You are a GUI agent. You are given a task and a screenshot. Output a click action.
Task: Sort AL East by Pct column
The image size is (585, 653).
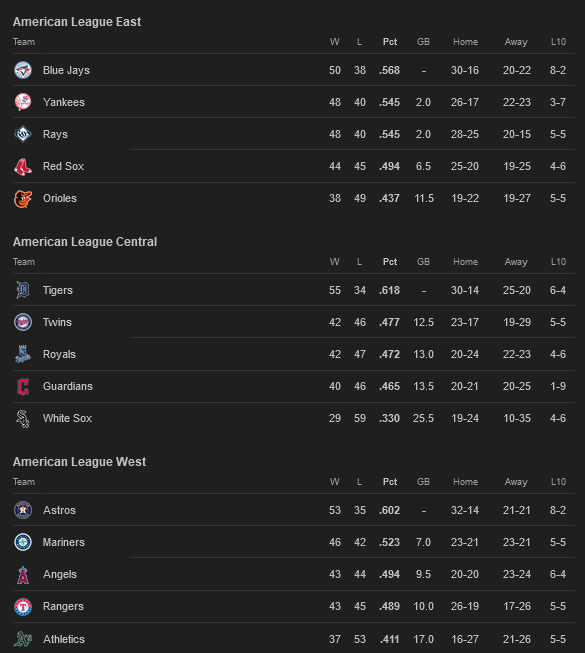coord(390,42)
